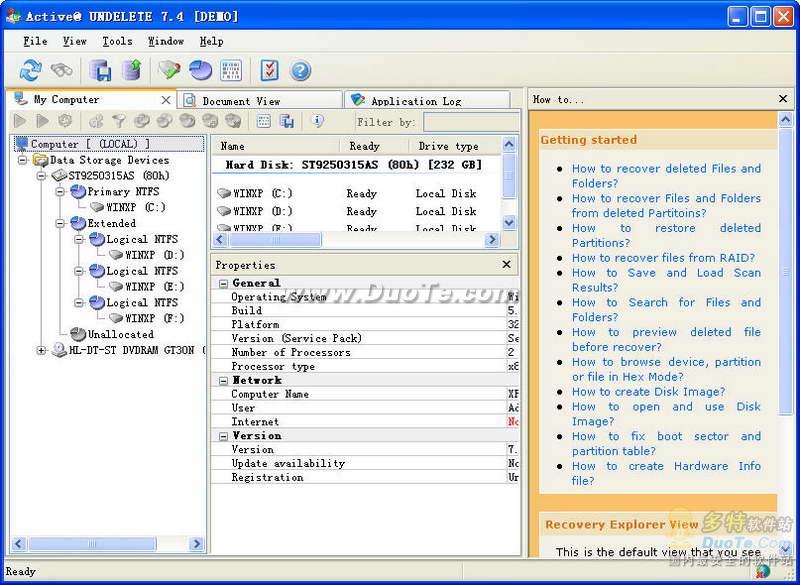This screenshot has height=585, width=800.
Task: Click the Refresh icon in main toolbar
Action: [30, 70]
